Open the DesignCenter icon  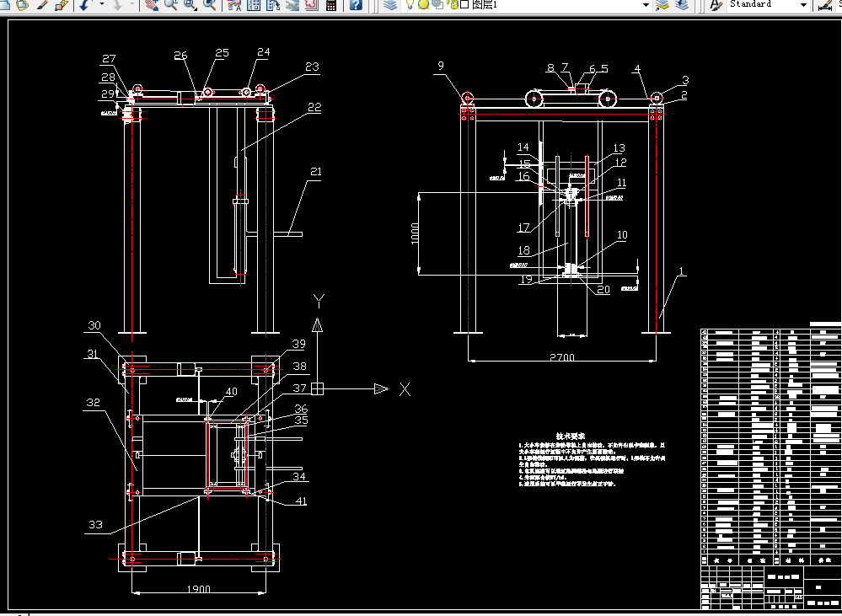tap(254, 5)
